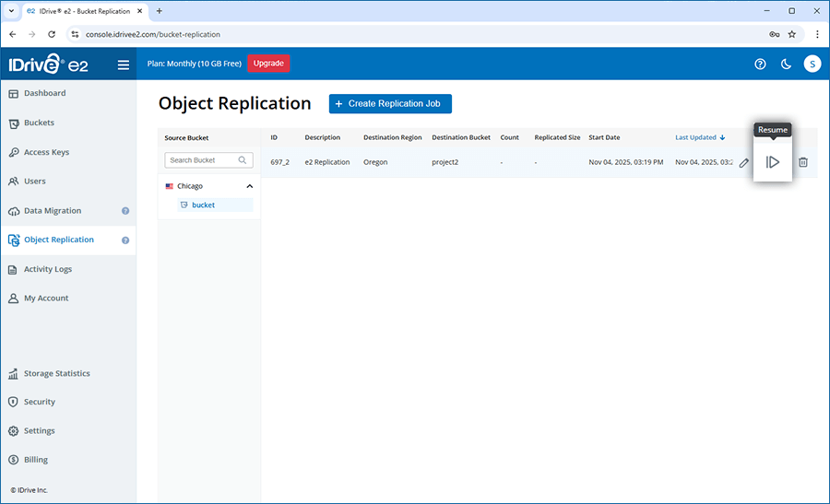Click the Resume replication job icon
Image resolution: width=830 pixels, height=504 pixels.
[x=773, y=162]
